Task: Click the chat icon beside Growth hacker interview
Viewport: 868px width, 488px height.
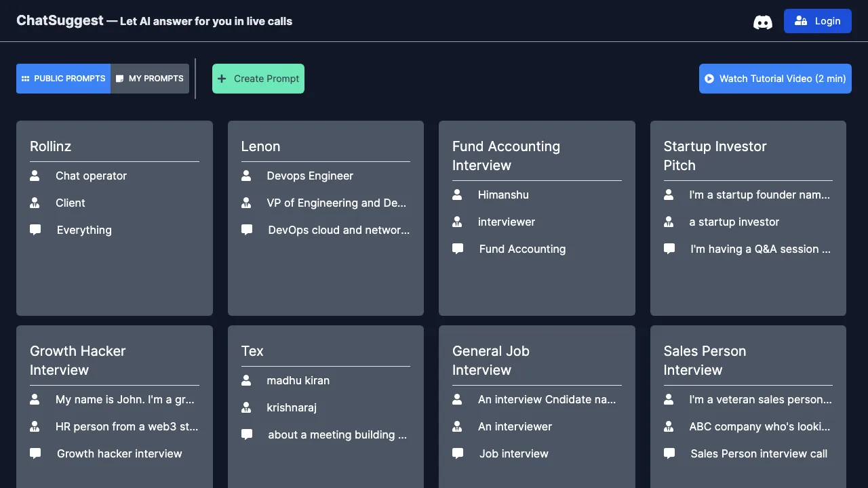Action: tap(35, 453)
